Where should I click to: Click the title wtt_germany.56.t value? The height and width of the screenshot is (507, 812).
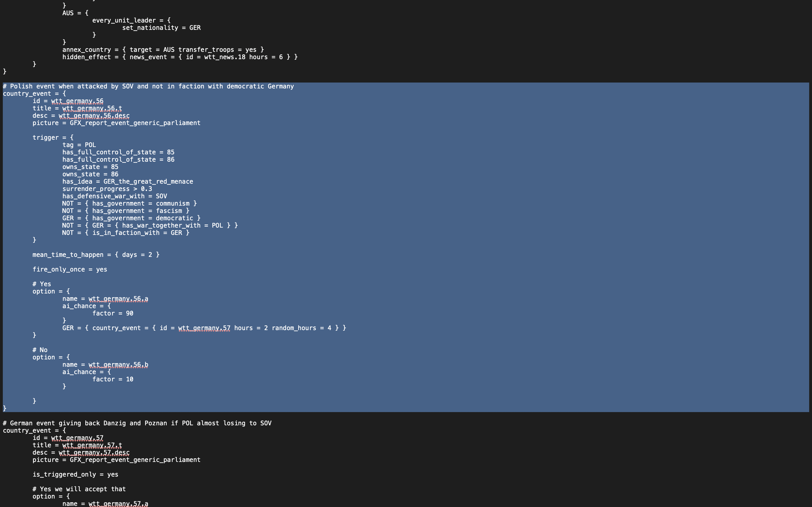tap(92, 108)
